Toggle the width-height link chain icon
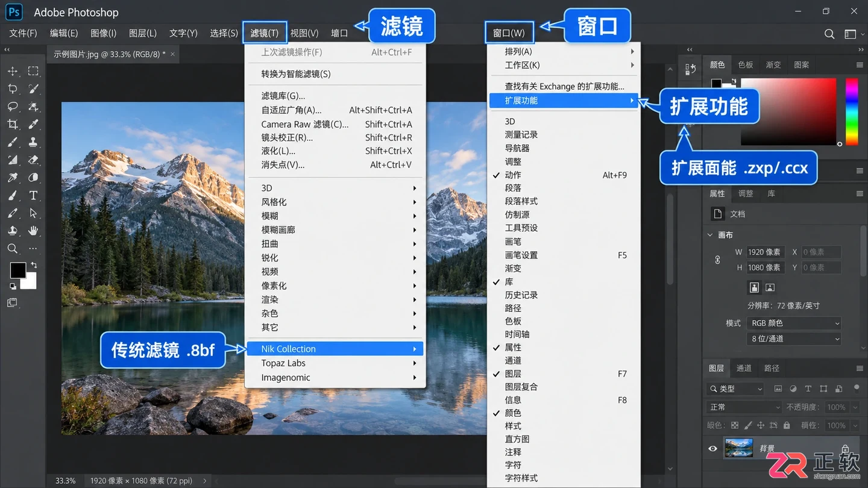 tap(717, 260)
